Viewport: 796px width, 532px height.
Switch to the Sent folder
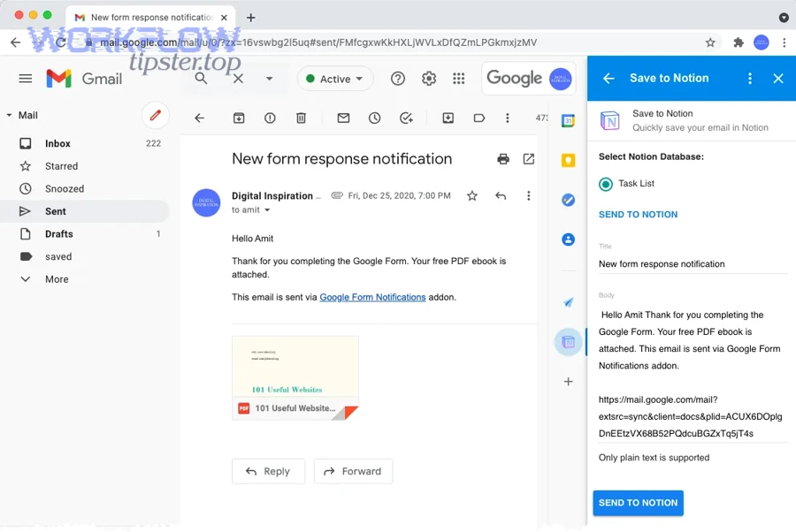[x=55, y=211]
